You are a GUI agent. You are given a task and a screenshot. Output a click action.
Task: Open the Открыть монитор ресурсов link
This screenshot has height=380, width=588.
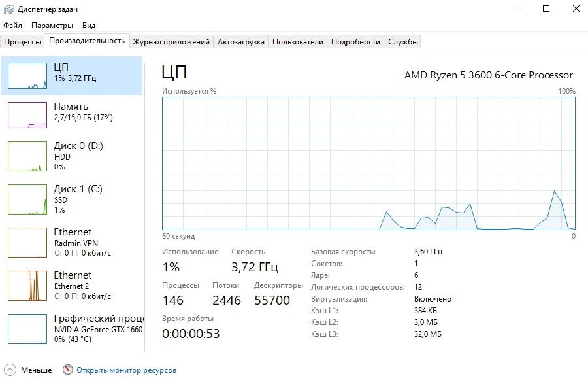[126, 370]
